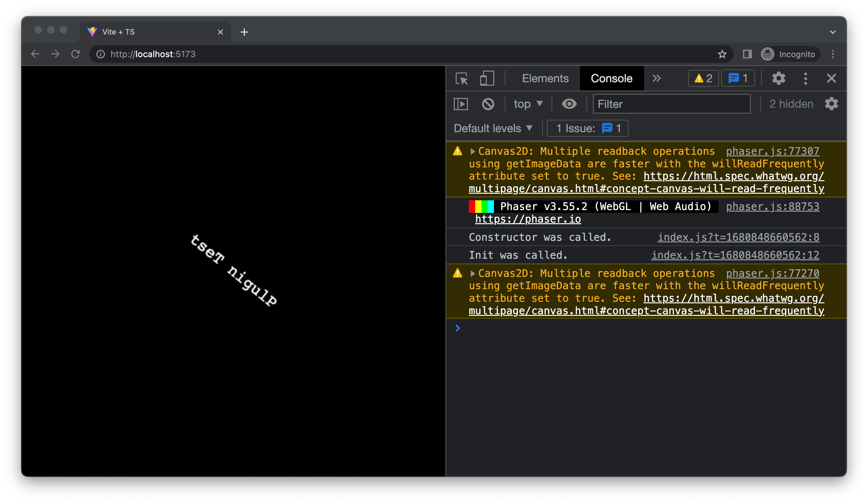Select the inspect element cursor tool
The image size is (868, 503).
pyautogui.click(x=462, y=78)
